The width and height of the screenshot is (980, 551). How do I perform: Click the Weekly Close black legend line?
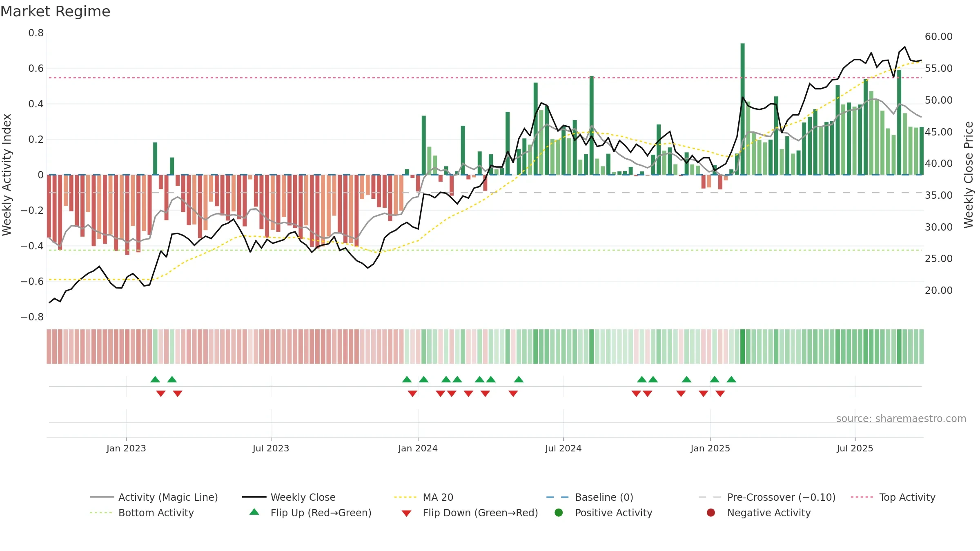pos(254,497)
